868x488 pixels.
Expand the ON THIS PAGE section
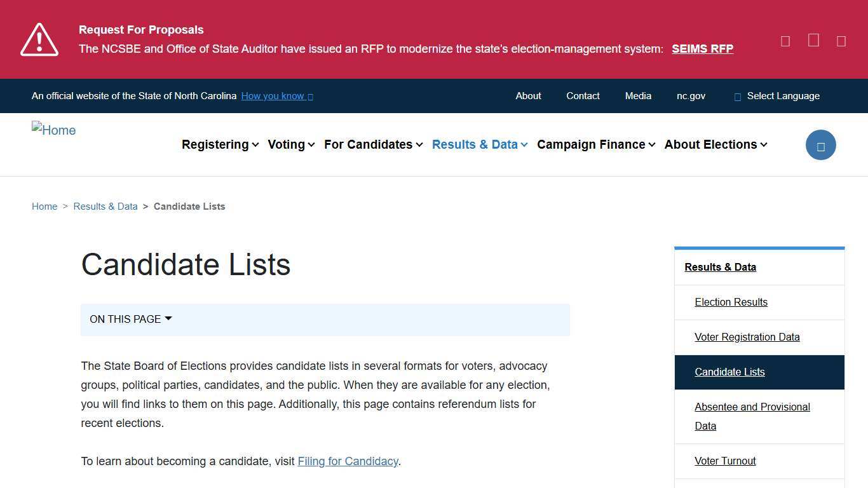(130, 319)
